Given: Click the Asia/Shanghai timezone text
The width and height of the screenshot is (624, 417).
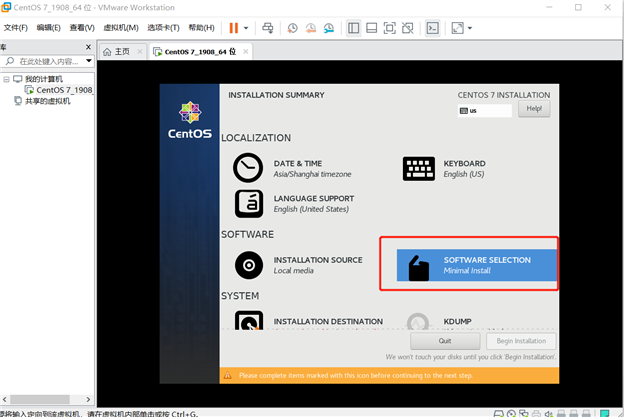Looking at the screenshot, I should click(x=312, y=174).
